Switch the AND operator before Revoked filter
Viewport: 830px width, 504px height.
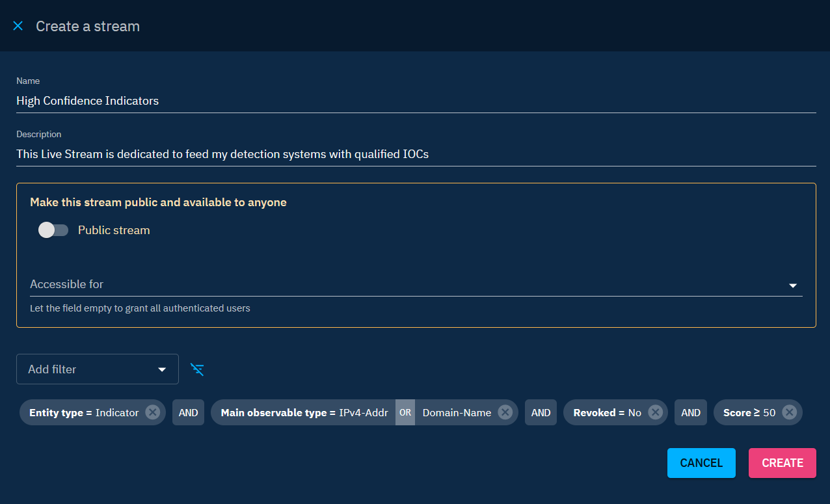[x=541, y=412]
